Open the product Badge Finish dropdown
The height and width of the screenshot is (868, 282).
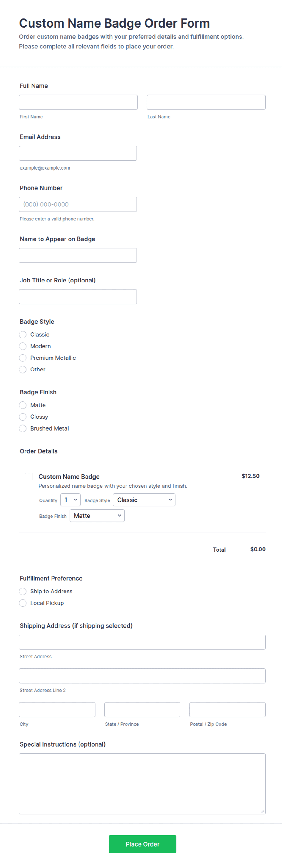click(x=97, y=516)
